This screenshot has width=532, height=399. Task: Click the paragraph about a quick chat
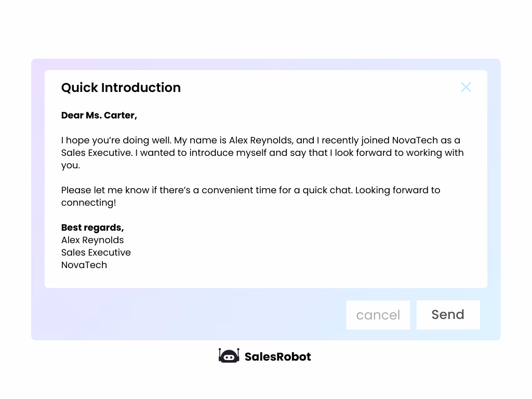coord(250,196)
